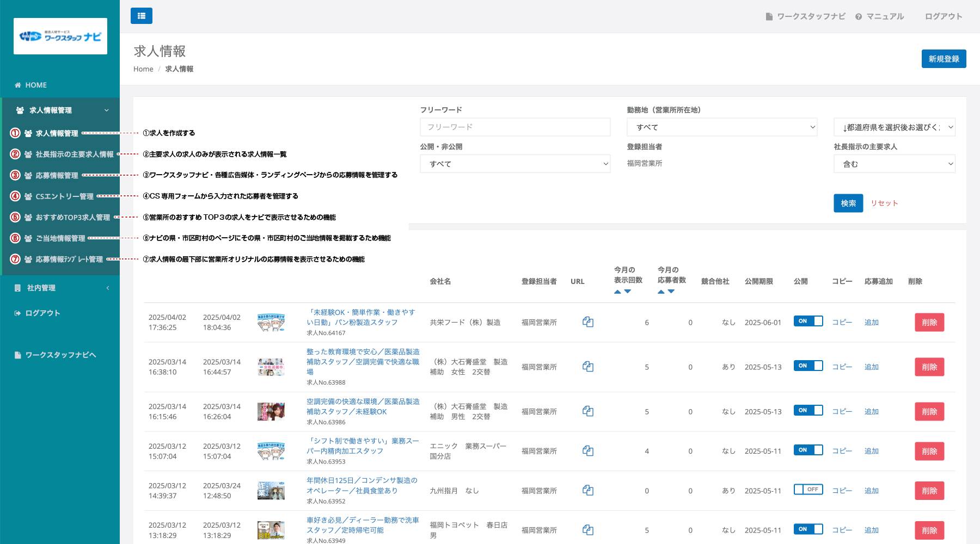Open the 公開・非公開 dropdown
This screenshot has height=544, width=980.
[x=515, y=164]
